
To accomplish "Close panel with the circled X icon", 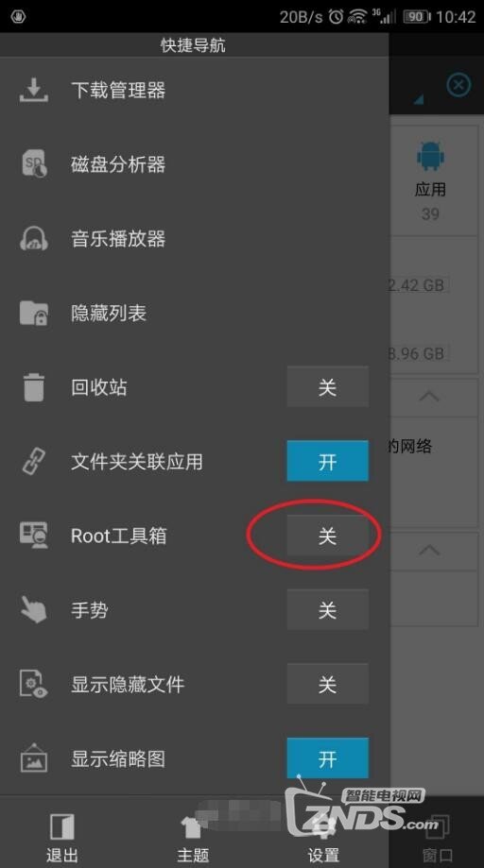I will pos(458,85).
